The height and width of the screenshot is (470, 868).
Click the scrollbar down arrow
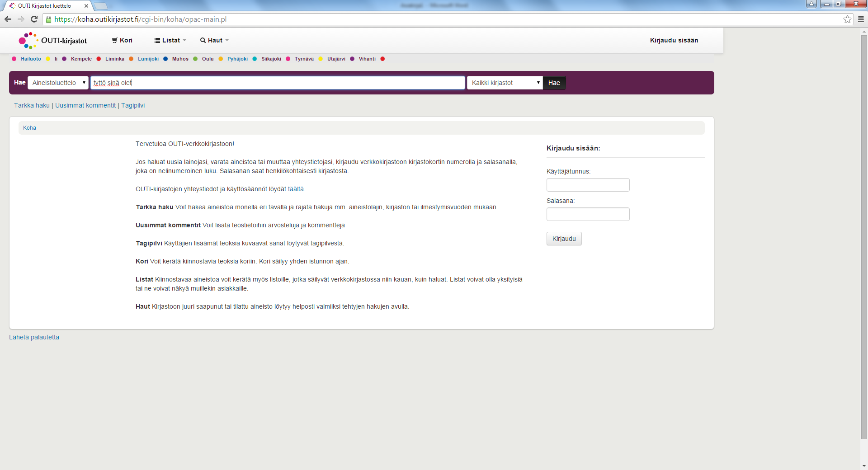point(864,465)
